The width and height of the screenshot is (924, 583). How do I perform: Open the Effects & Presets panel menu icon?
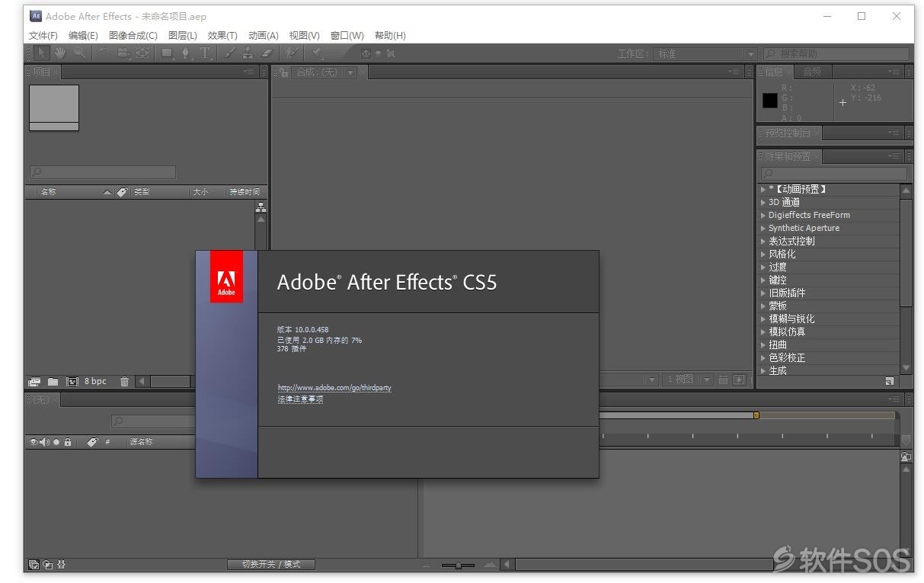pos(894,156)
